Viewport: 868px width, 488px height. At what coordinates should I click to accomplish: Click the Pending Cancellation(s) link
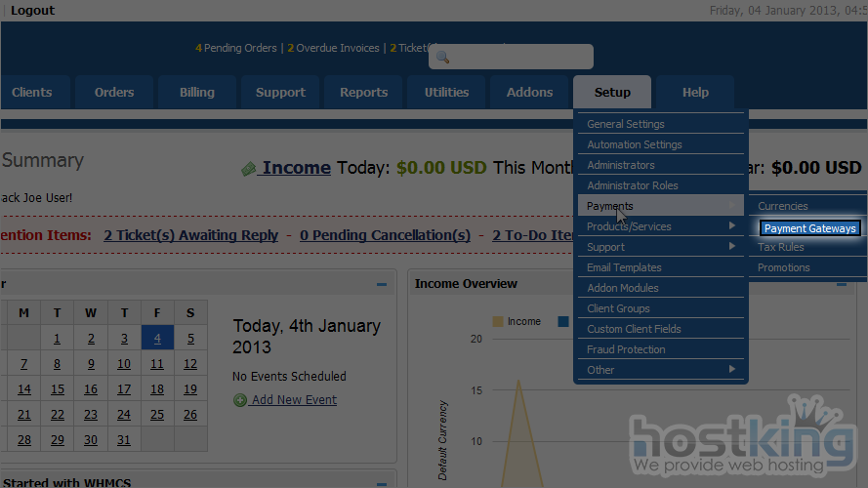click(385, 235)
